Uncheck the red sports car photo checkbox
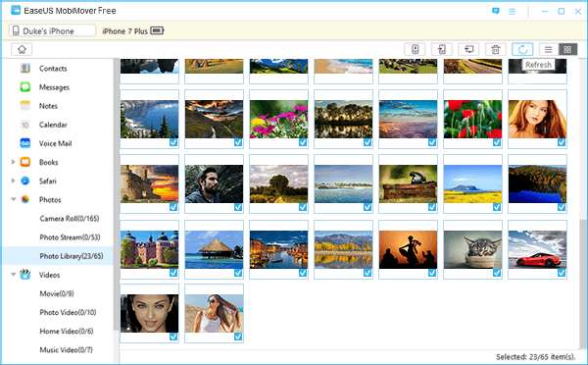Image resolution: width=588 pixels, height=365 pixels. [x=562, y=273]
